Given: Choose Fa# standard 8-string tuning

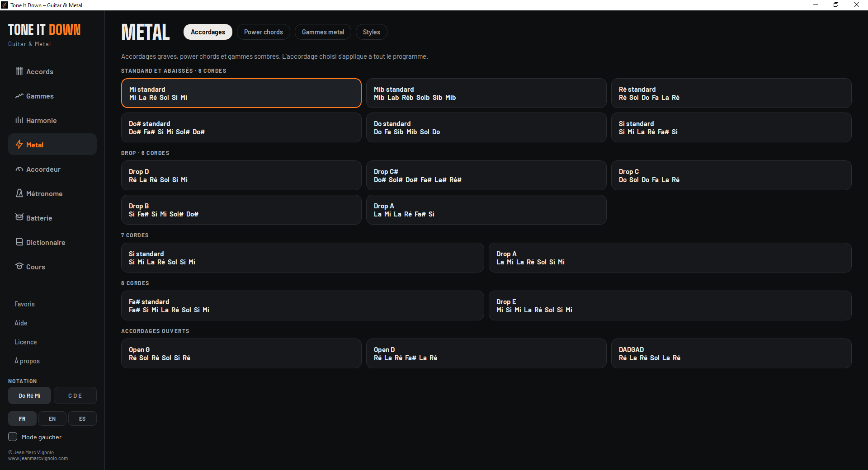Looking at the screenshot, I should click(302, 305).
